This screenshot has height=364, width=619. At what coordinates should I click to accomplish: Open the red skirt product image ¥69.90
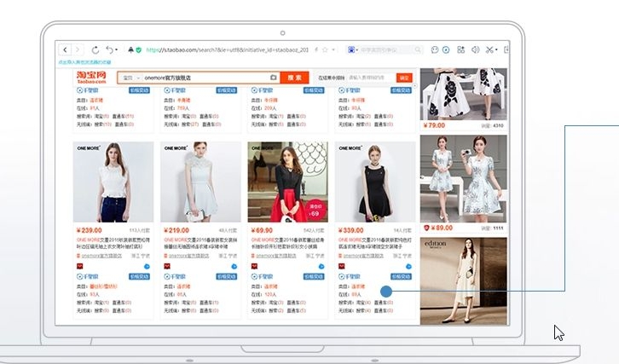[286, 182]
